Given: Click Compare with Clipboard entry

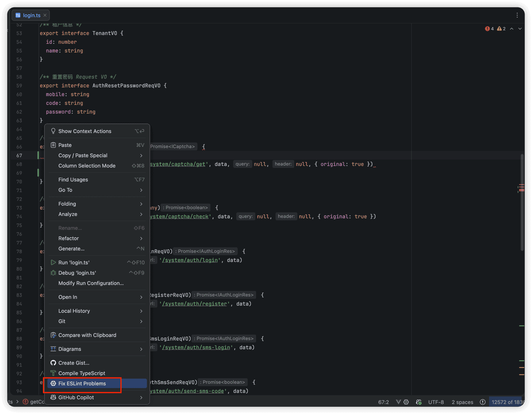Looking at the screenshot, I should [x=97, y=335].
